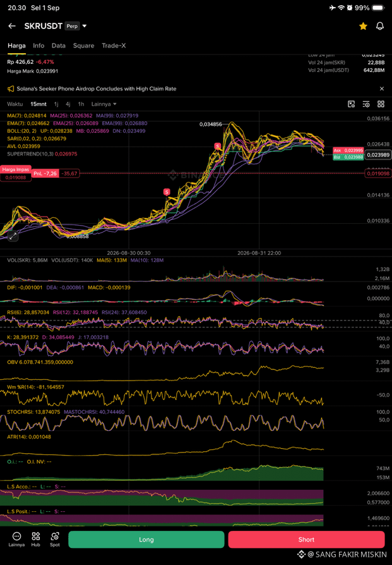Open the Spot trading icon
Image resolution: width=392 pixels, height=565 pixels.
55,539
